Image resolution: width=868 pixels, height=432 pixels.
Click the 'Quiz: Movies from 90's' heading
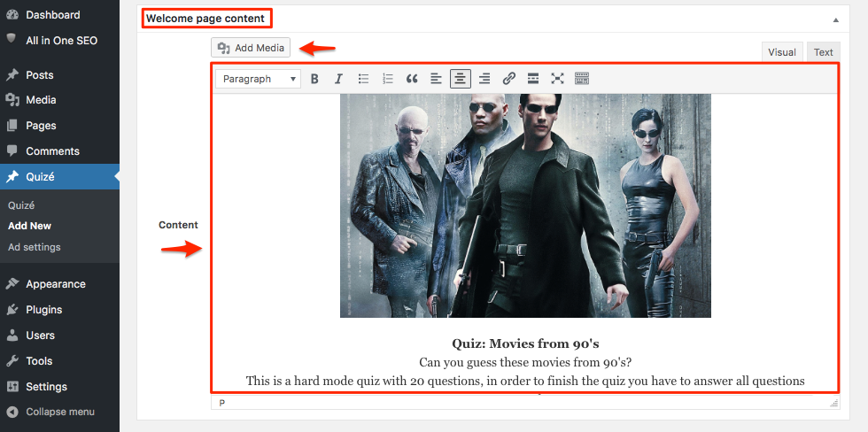525,343
